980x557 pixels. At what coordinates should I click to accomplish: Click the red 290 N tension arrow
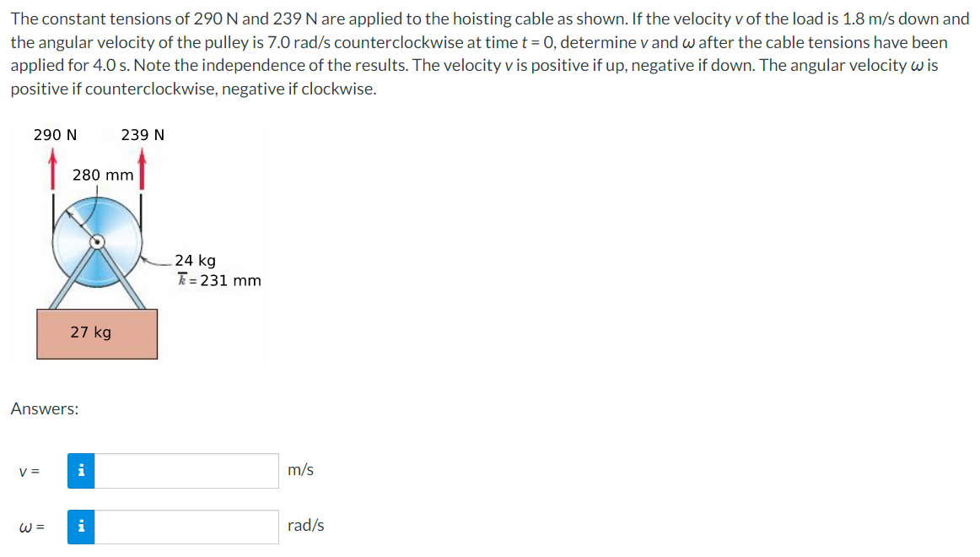[x=53, y=168]
